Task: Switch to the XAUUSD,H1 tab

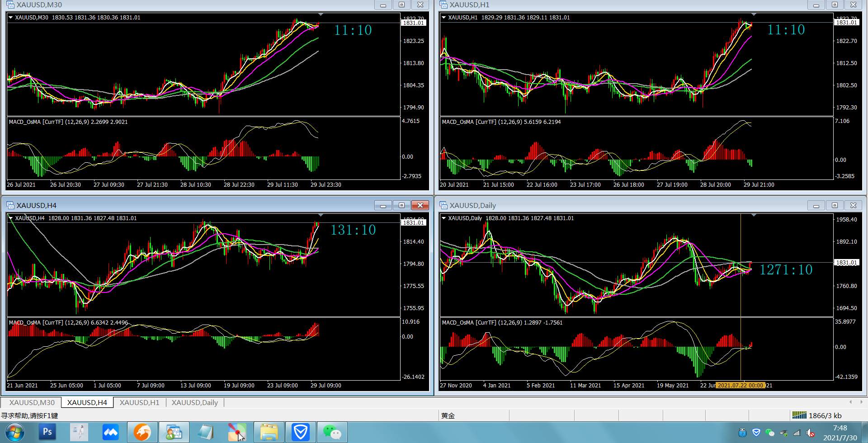Action: [x=139, y=402]
